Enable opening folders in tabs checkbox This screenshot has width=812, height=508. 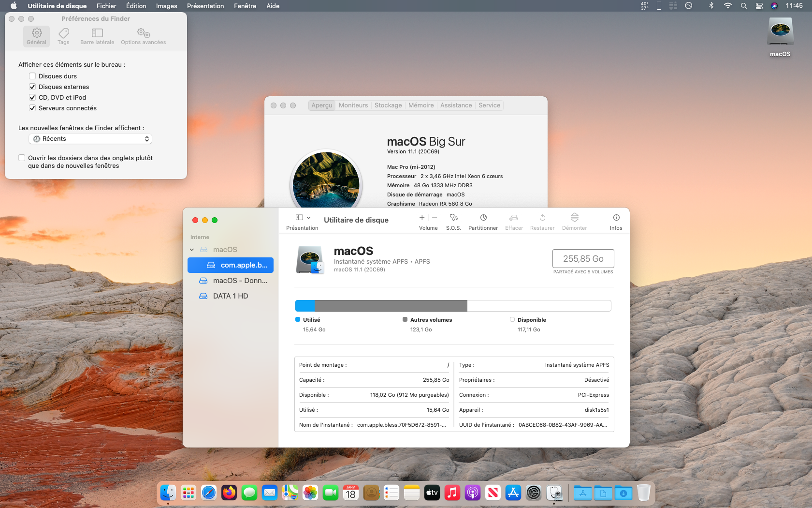point(22,158)
